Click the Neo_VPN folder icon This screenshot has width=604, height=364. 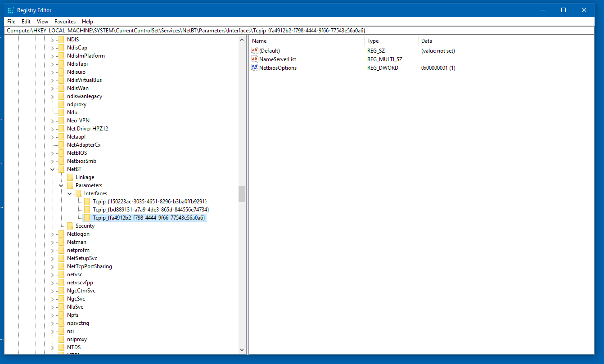coord(61,121)
